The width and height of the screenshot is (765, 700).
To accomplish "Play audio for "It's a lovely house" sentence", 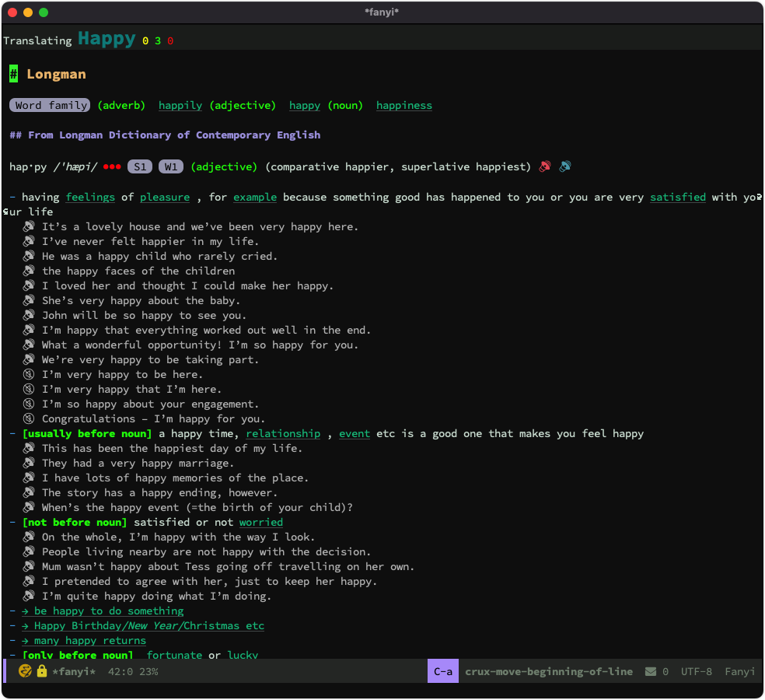I will coord(29,226).
